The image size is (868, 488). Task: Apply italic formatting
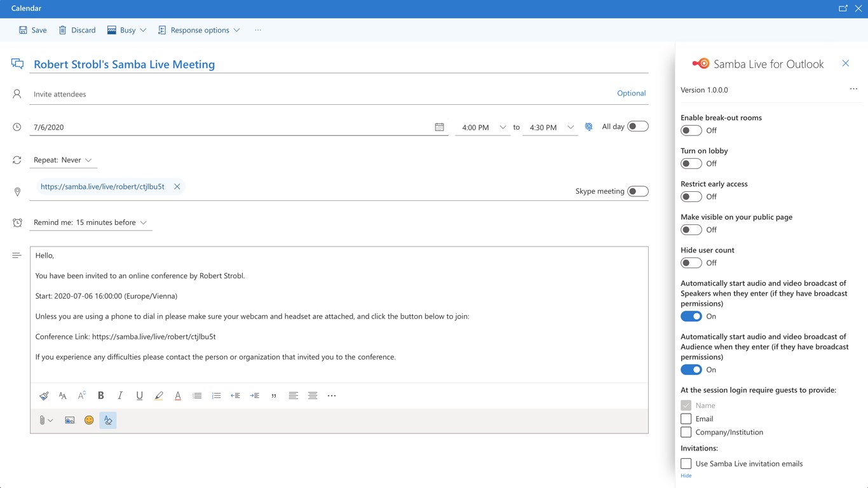(120, 395)
